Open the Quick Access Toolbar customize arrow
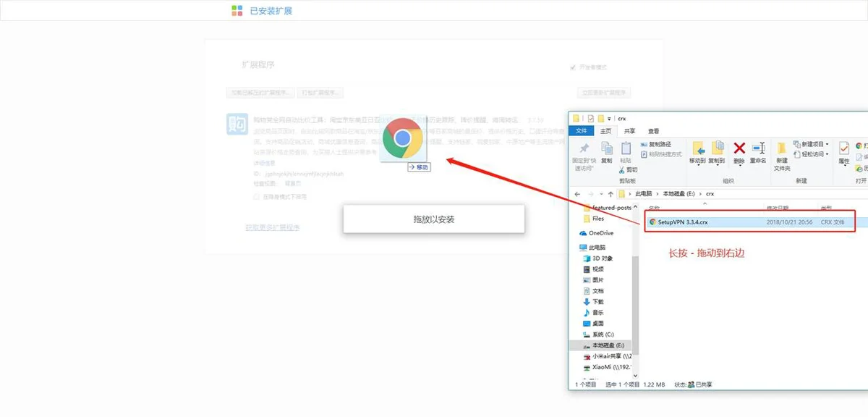 [x=609, y=119]
